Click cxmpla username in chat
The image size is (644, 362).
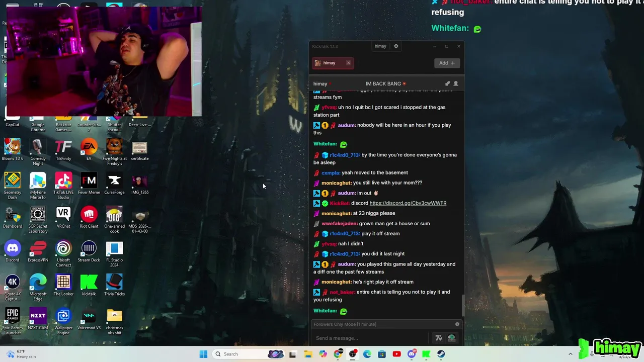[331, 172]
